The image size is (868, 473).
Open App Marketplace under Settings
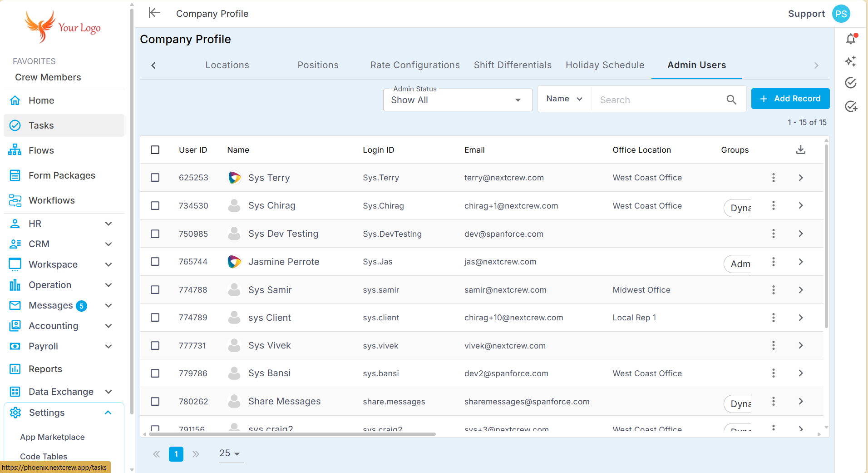click(x=52, y=437)
